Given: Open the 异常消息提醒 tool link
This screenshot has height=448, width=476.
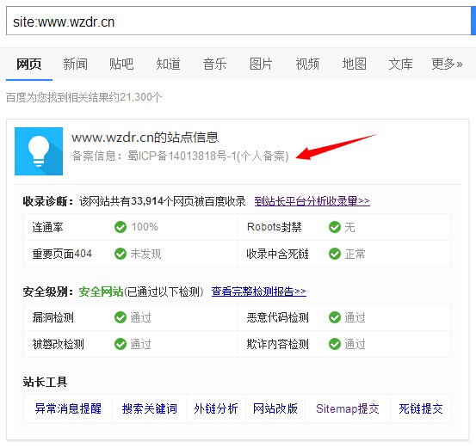Looking at the screenshot, I should point(68,408).
